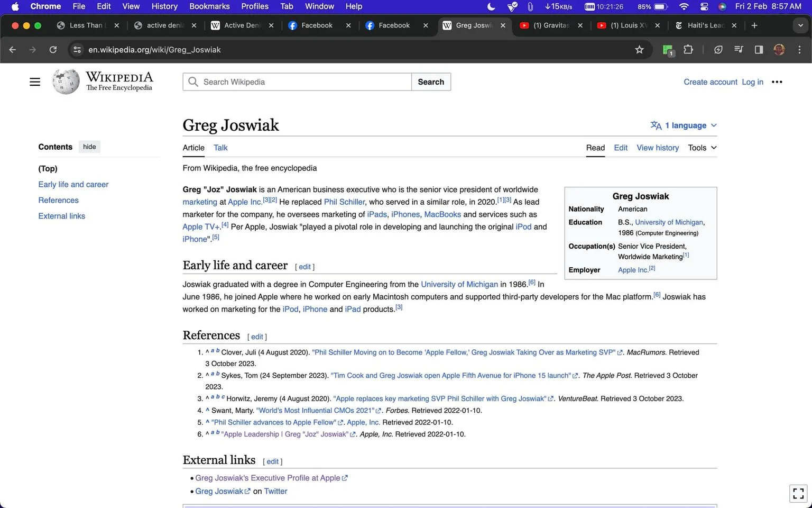The image size is (812, 508).
Task: Open the University of Michigan infobox link
Action: [669, 222]
